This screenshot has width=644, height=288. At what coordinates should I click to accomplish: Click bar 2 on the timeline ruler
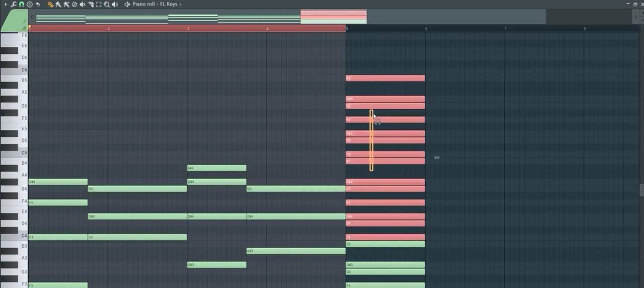[x=109, y=29]
